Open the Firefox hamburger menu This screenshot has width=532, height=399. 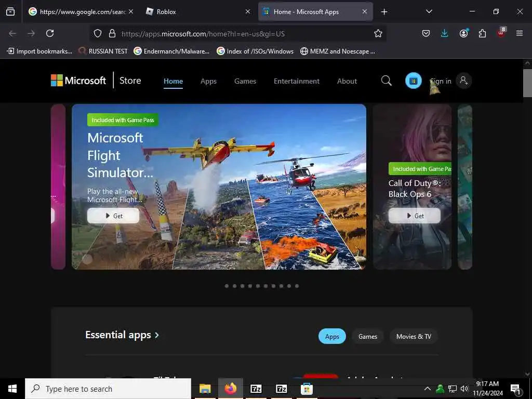(520, 33)
